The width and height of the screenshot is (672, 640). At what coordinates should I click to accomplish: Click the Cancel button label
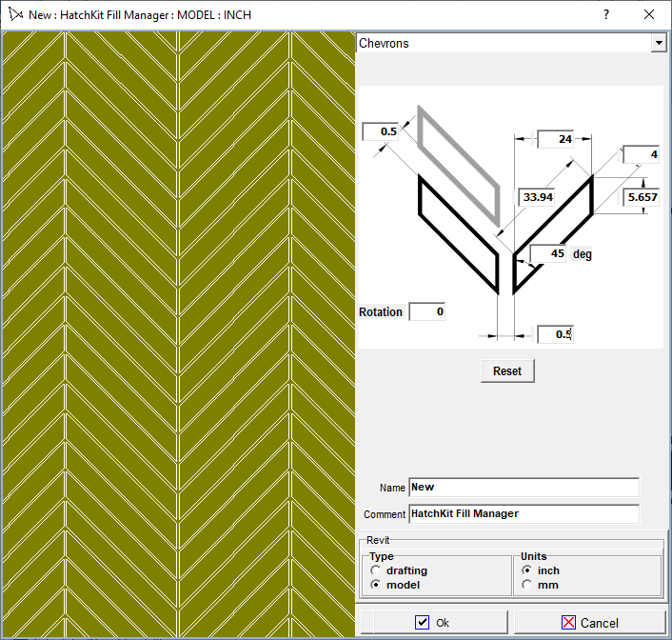point(599,623)
